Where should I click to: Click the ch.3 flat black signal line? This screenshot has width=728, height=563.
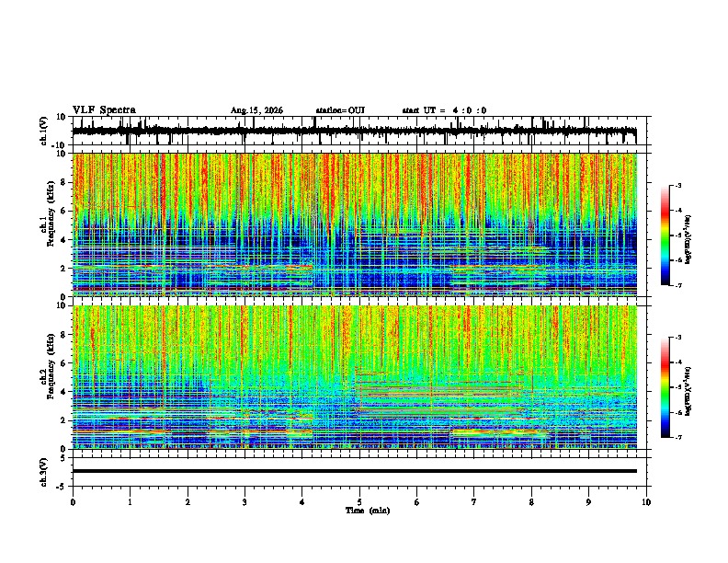click(x=354, y=471)
